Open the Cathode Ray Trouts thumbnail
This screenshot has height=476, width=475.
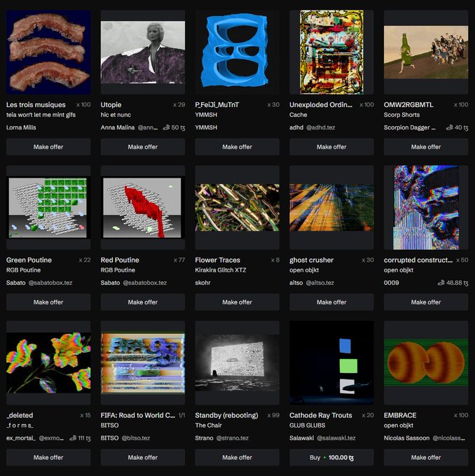click(331, 363)
